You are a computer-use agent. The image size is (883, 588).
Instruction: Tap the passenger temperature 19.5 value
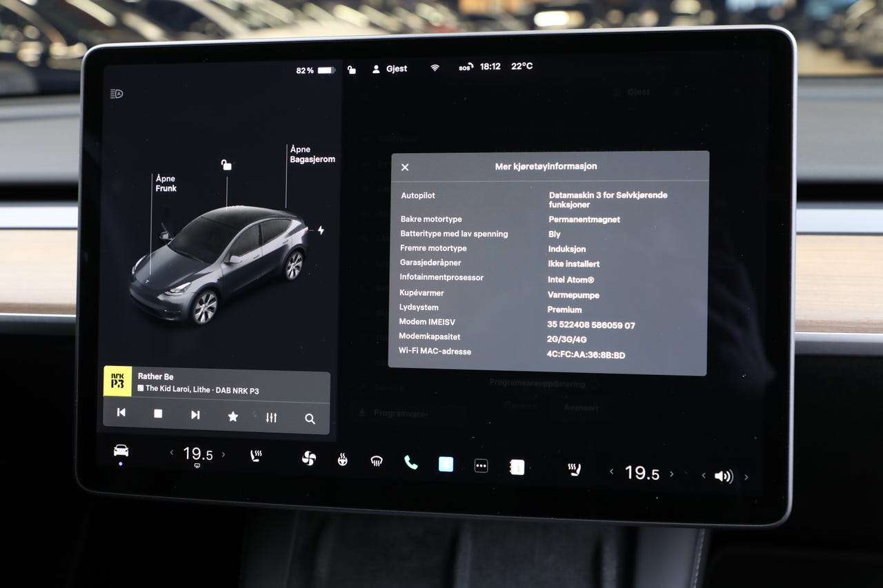642,473
